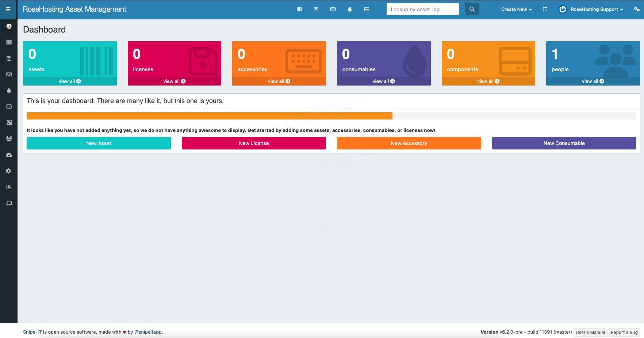The width and height of the screenshot is (644, 338).
Task: Open Accessories keyboard icon in sidebar
Action: [9, 75]
